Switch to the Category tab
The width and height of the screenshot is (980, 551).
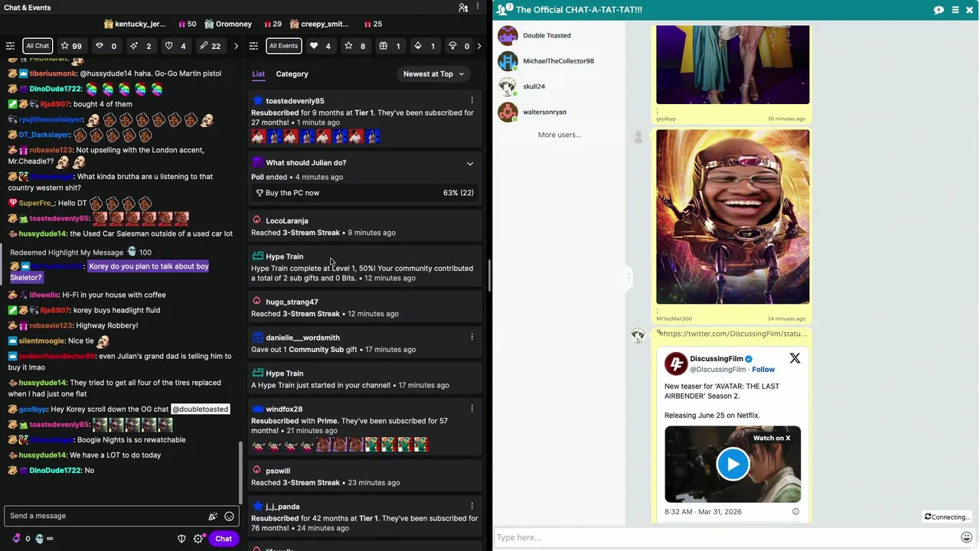pyautogui.click(x=292, y=74)
